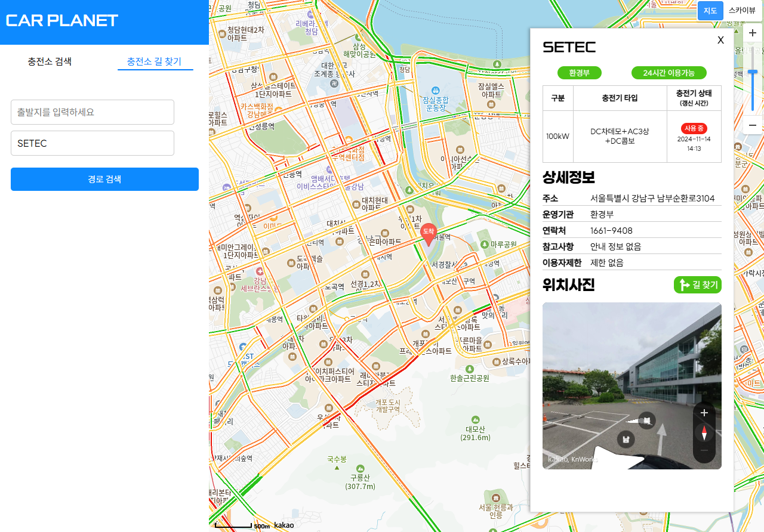The width and height of the screenshot is (764, 532).
Task: Click the address 서울특별시 강남구 남부순환로3104
Action: tap(652, 199)
